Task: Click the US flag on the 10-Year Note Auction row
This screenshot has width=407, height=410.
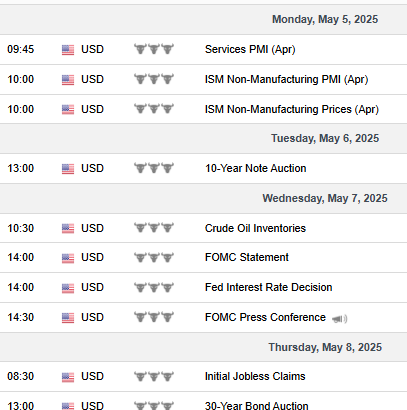Action: [x=68, y=169]
